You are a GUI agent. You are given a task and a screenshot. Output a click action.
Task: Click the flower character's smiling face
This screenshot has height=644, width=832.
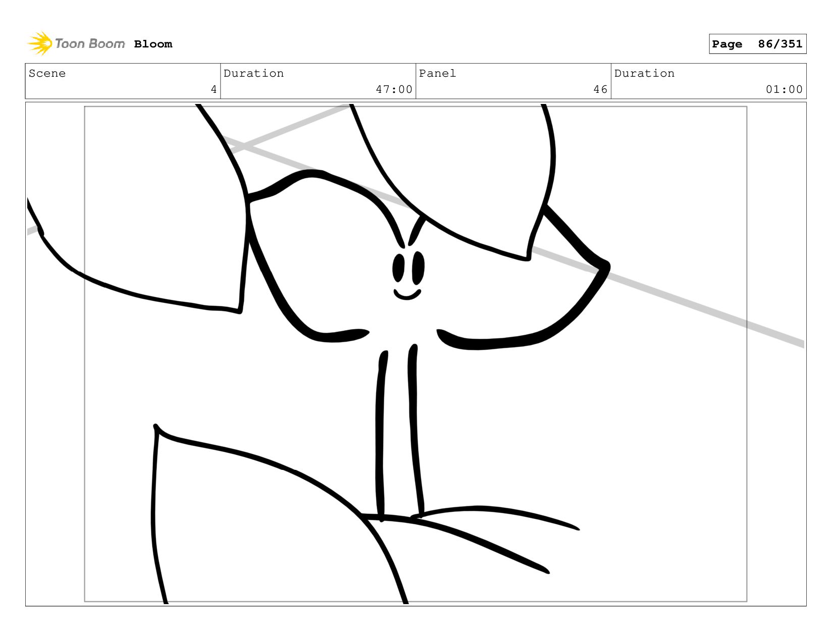[408, 276]
